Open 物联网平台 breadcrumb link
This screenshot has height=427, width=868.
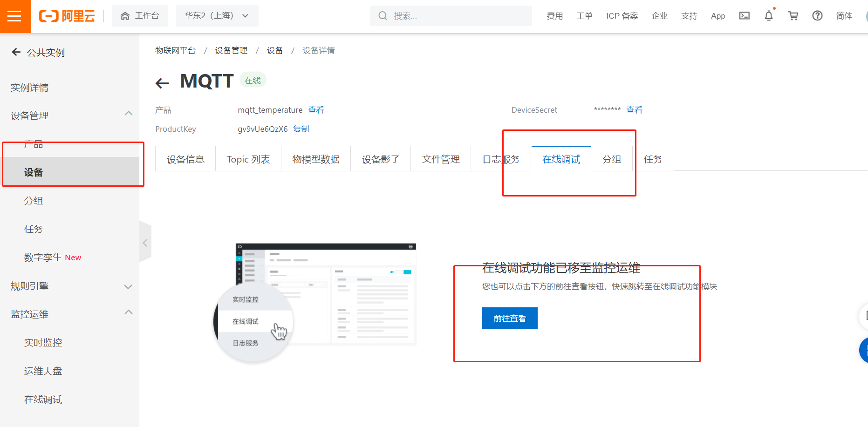coord(175,50)
